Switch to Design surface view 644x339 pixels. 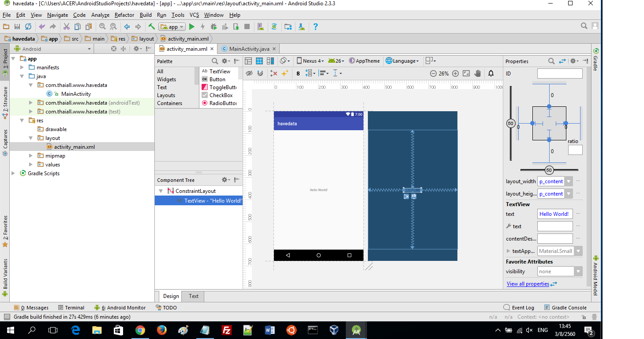tap(248, 61)
